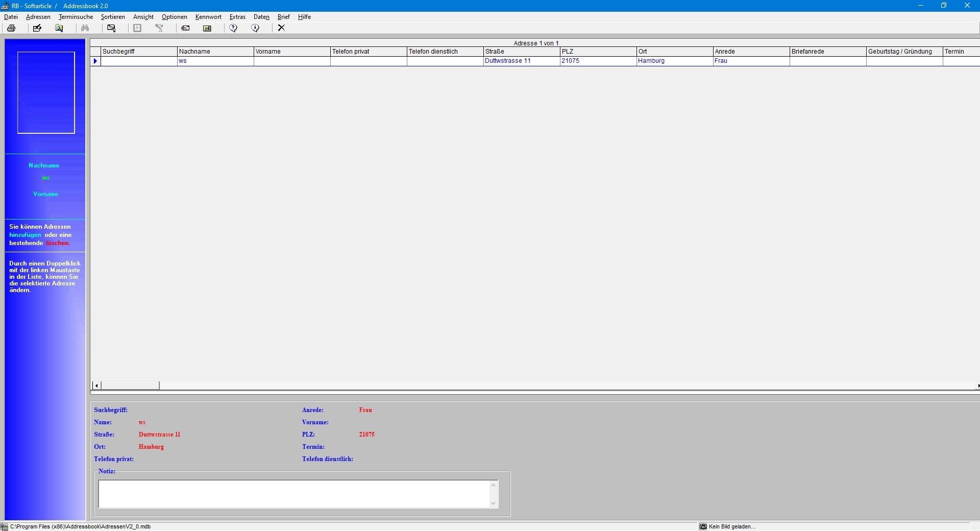This screenshot has width=980, height=531.
Task: Click the 'Kein Bild geladen...' status text
Action: tap(732, 527)
